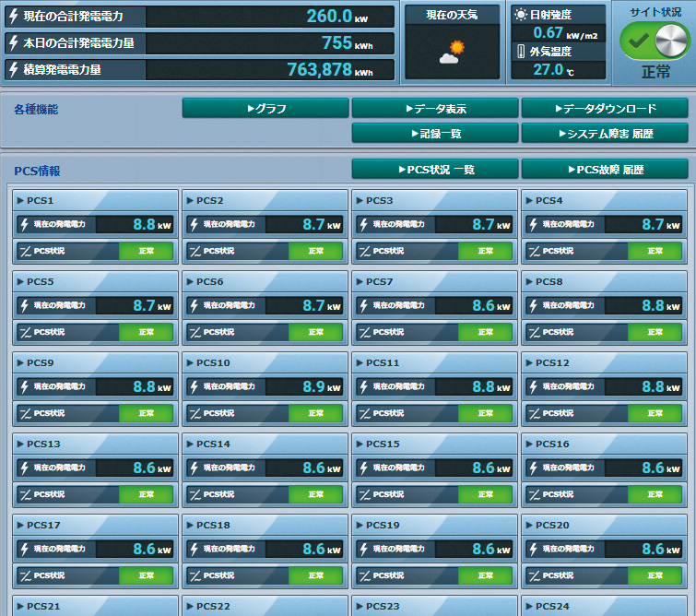Click PCS10 power lightning icon
This screenshot has width=696, height=616.
pos(194,386)
